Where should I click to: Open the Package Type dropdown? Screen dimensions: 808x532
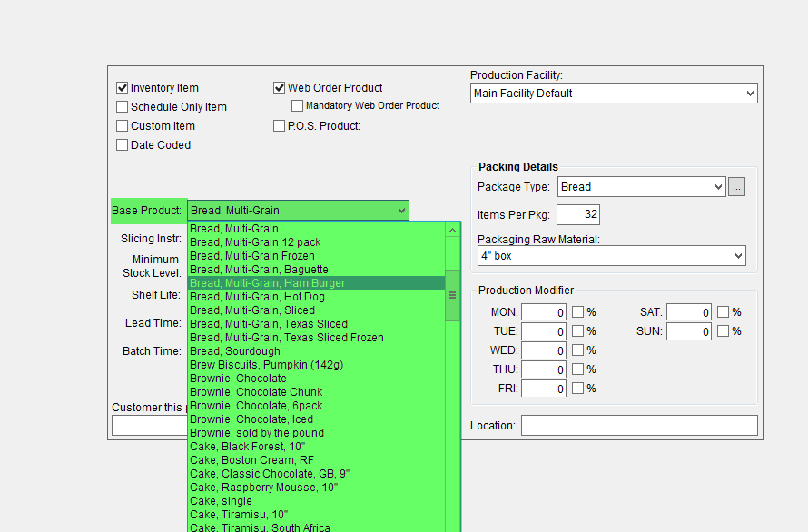[x=642, y=187]
